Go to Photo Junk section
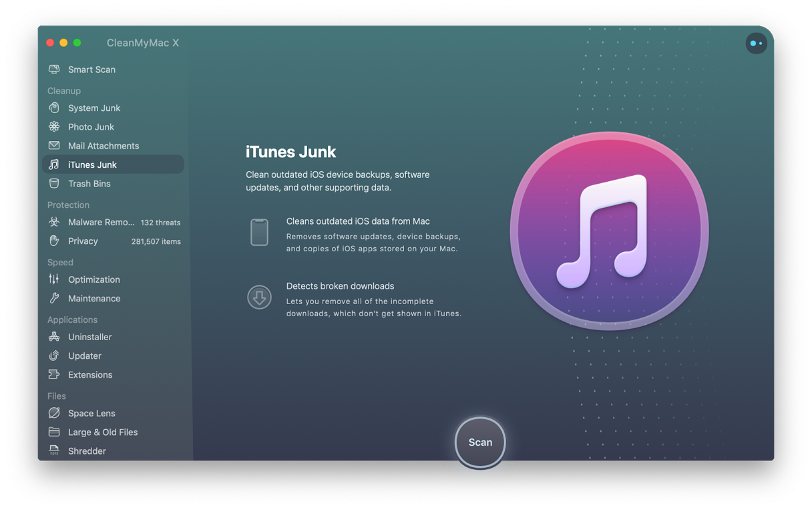Image resolution: width=812 pixels, height=508 pixels. coord(113,126)
